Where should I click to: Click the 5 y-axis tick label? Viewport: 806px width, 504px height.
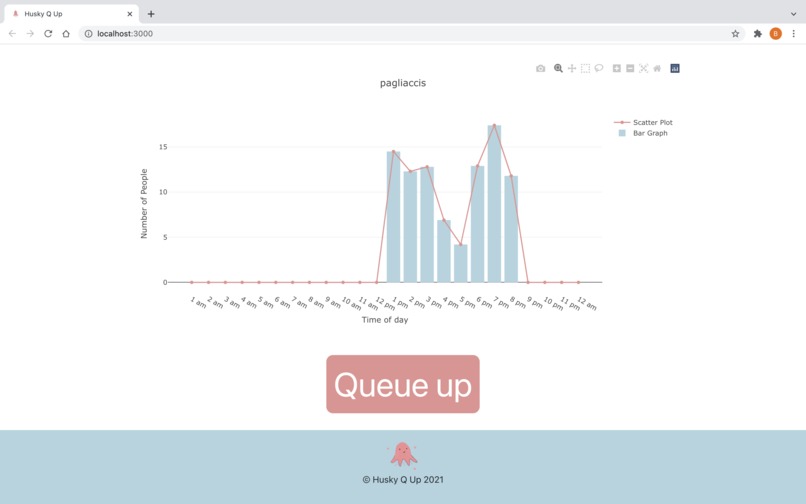tap(165, 238)
